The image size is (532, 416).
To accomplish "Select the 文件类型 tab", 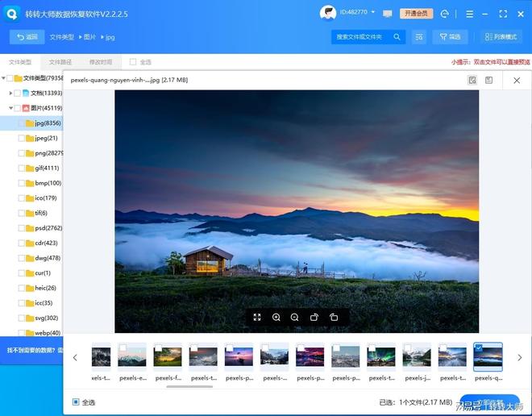I will pyautogui.click(x=20, y=62).
